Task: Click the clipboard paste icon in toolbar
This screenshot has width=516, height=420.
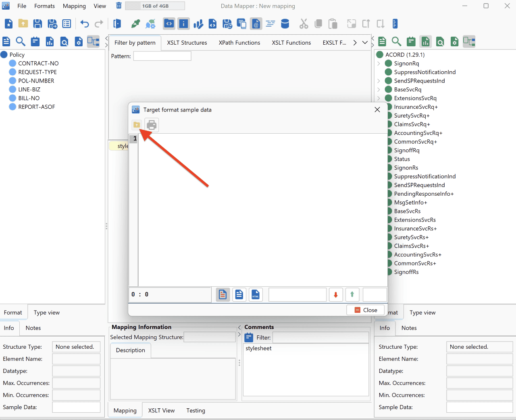Action: tap(333, 24)
